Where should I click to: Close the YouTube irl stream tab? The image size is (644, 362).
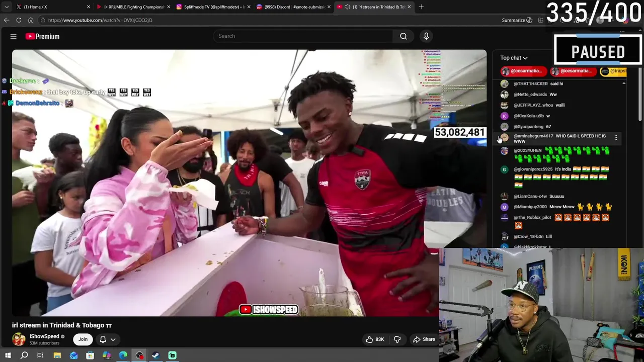click(x=409, y=7)
